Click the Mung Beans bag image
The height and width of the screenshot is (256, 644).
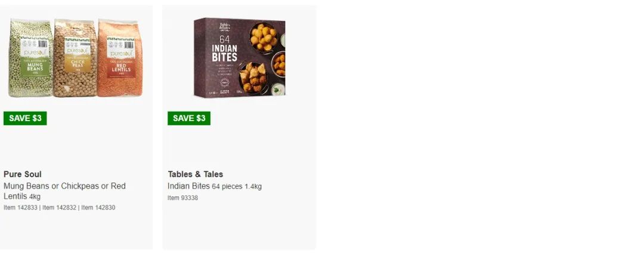pos(31,58)
